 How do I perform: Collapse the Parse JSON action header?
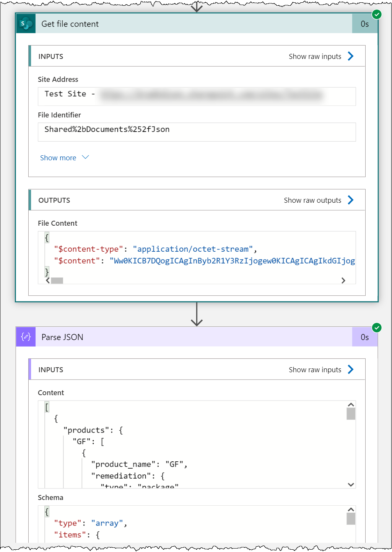[191, 337]
